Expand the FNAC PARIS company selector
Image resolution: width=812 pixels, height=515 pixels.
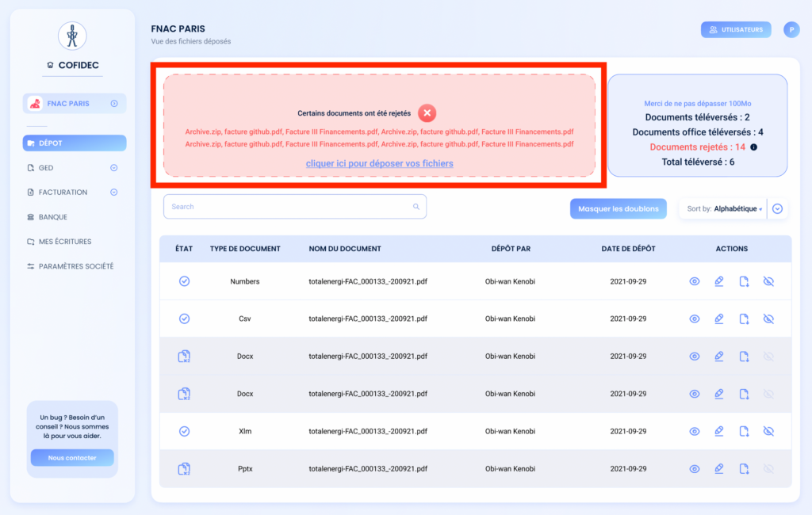pos(114,104)
